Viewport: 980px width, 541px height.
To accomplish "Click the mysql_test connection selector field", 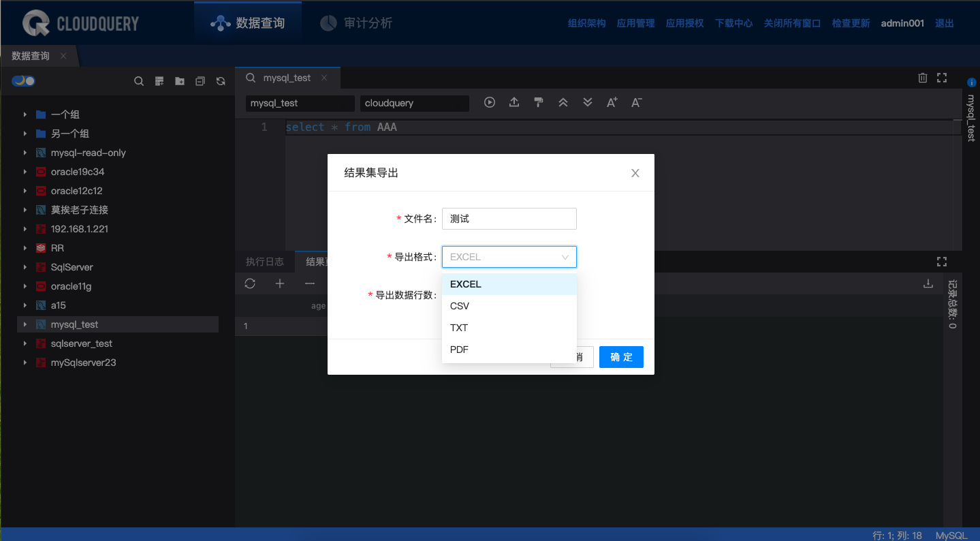I will click(300, 103).
